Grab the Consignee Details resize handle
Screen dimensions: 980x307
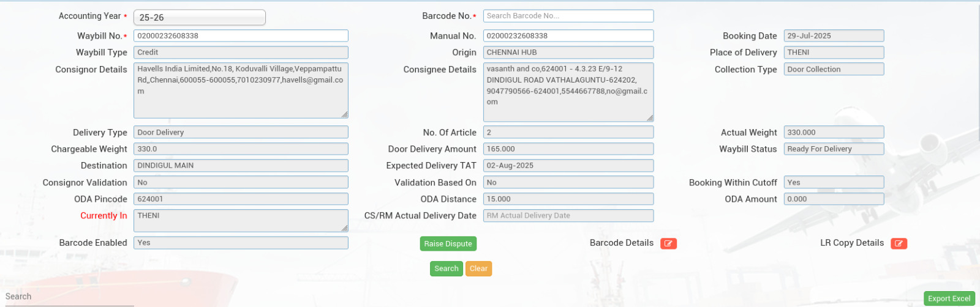pos(650,117)
